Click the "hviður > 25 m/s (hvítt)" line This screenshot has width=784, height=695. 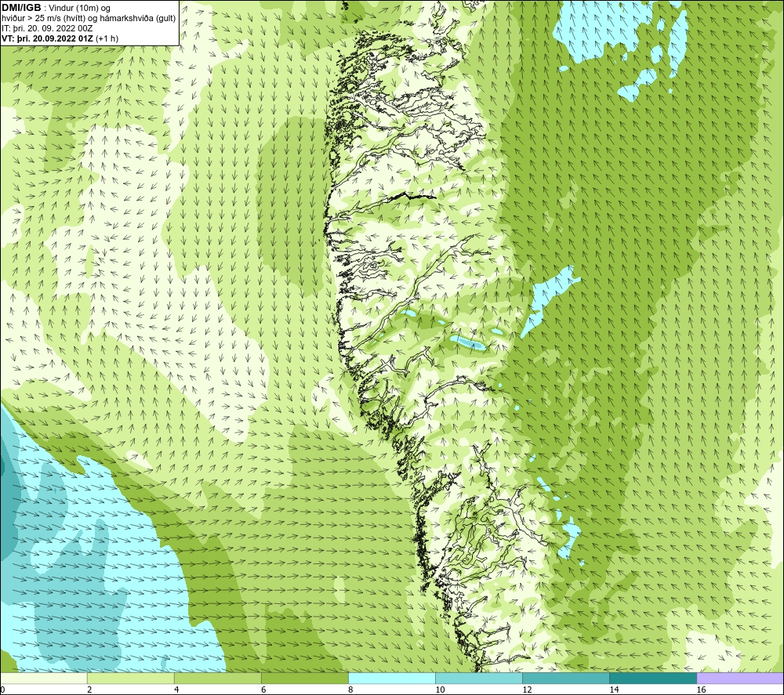43,19
